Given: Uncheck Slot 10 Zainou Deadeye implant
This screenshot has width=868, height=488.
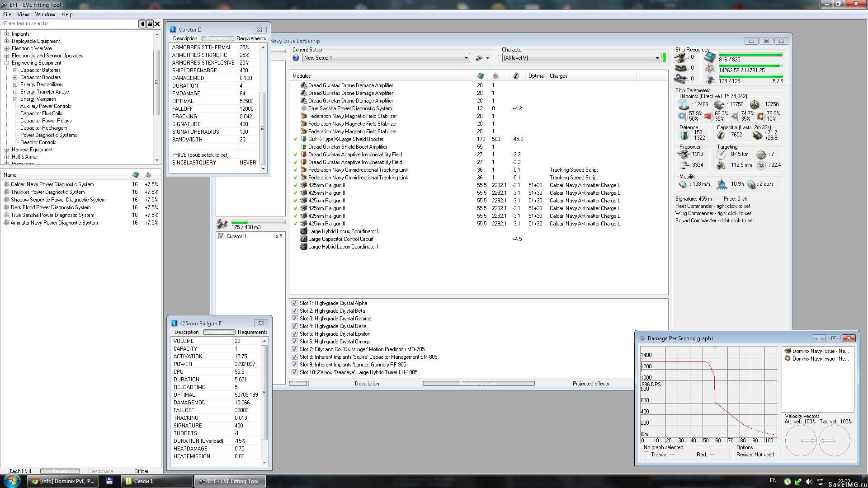Looking at the screenshot, I should [x=294, y=372].
